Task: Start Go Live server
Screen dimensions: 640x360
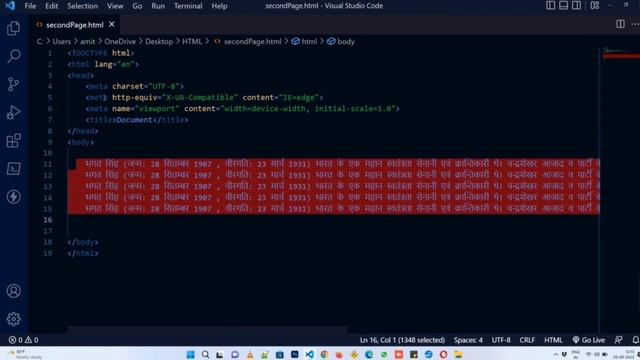Action: (589, 340)
